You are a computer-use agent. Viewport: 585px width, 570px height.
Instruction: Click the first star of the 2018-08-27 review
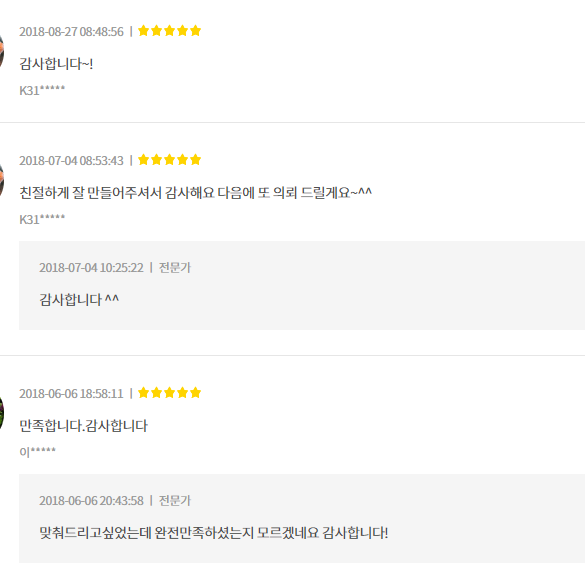[x=144, y=31]
